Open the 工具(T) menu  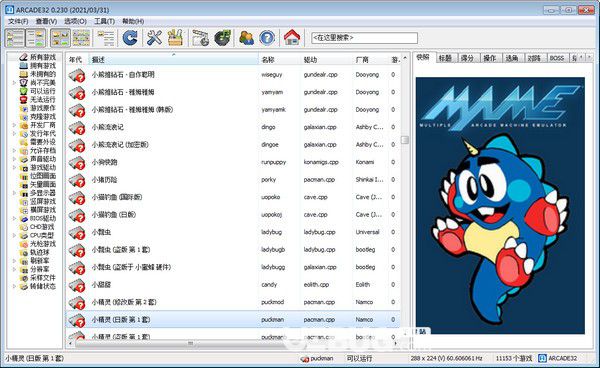point(104,21)
